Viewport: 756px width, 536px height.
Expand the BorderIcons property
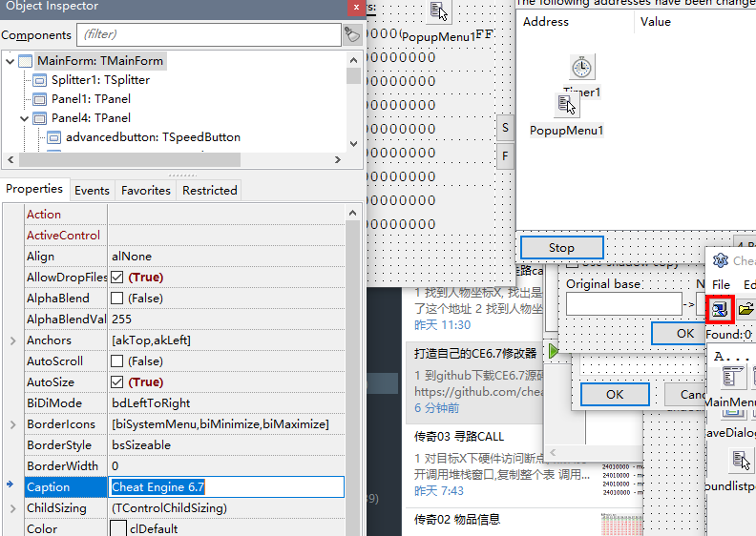13,424
